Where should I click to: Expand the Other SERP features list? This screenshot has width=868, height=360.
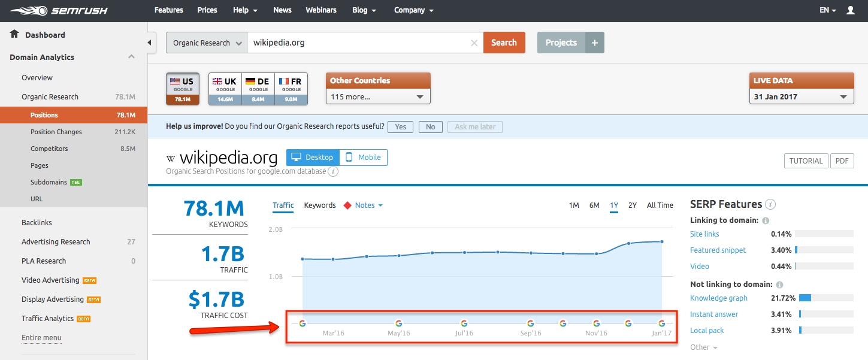pyautogui.click(x=703, y=347)
